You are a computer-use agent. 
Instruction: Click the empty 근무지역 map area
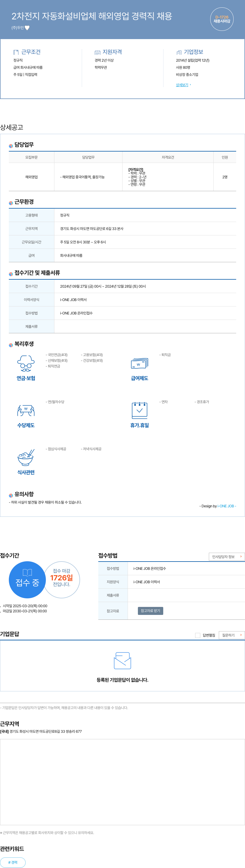click(122, 782)
